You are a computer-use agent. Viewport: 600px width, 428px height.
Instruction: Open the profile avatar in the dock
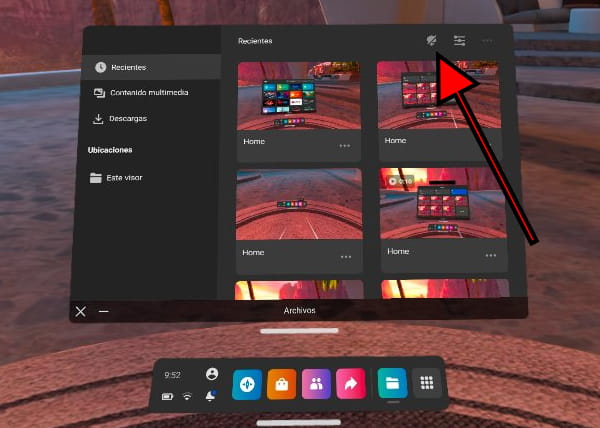point(212,374)
